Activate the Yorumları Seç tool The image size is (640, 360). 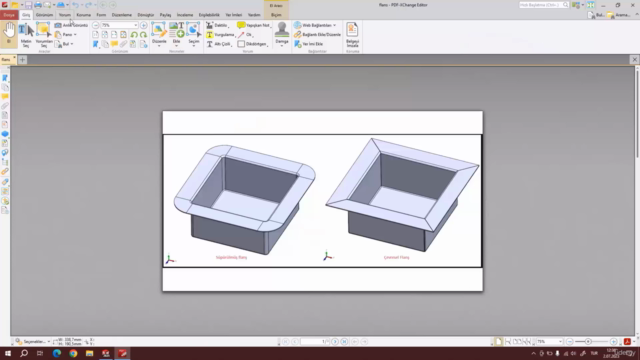[x=44, y=35]
